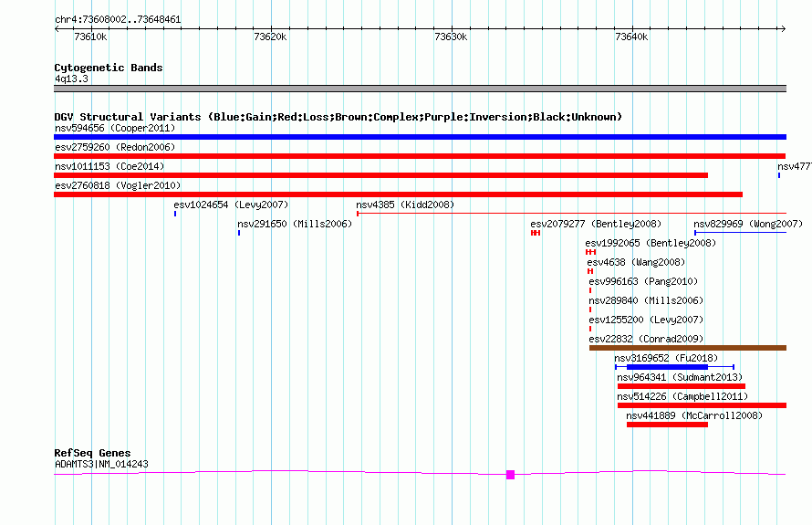This screenshot has height=525, width=812.
Task: Click the brown esv22832 Conrad2009 complex bar
Action: pyautogui.click(x=688, y=348)
